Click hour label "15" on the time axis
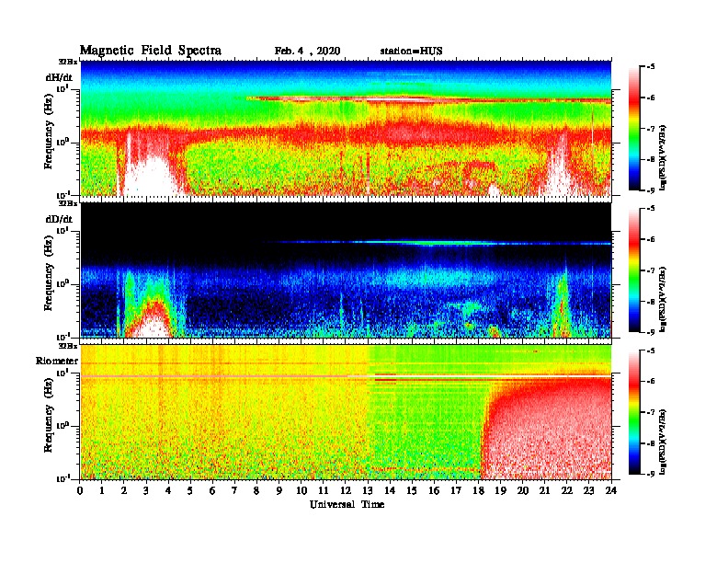The image size is (728, 563). [412, 491]
